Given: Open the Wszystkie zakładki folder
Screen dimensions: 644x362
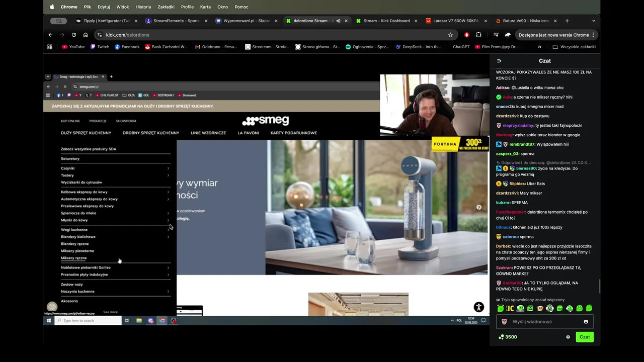Looking at the screenshot, I should tap(574, 47).
